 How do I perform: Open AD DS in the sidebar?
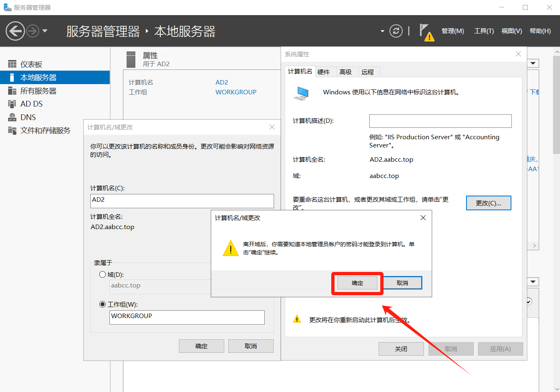[31, 104]
